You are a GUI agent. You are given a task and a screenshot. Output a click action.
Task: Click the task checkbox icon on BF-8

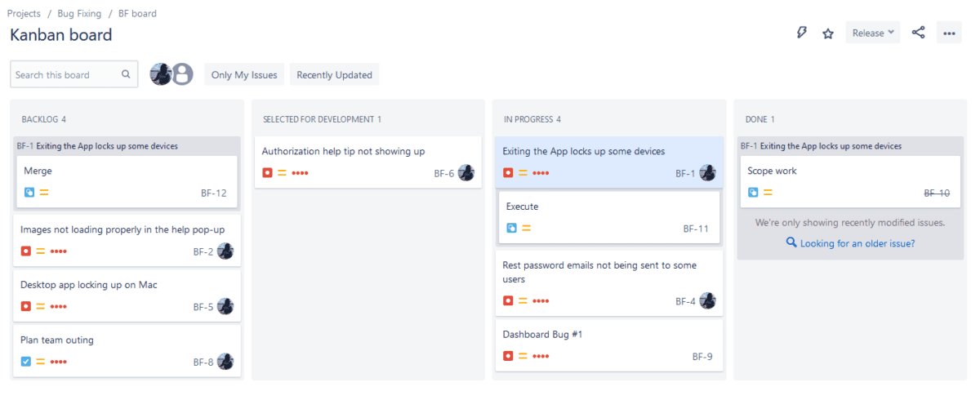pos(26,362)
